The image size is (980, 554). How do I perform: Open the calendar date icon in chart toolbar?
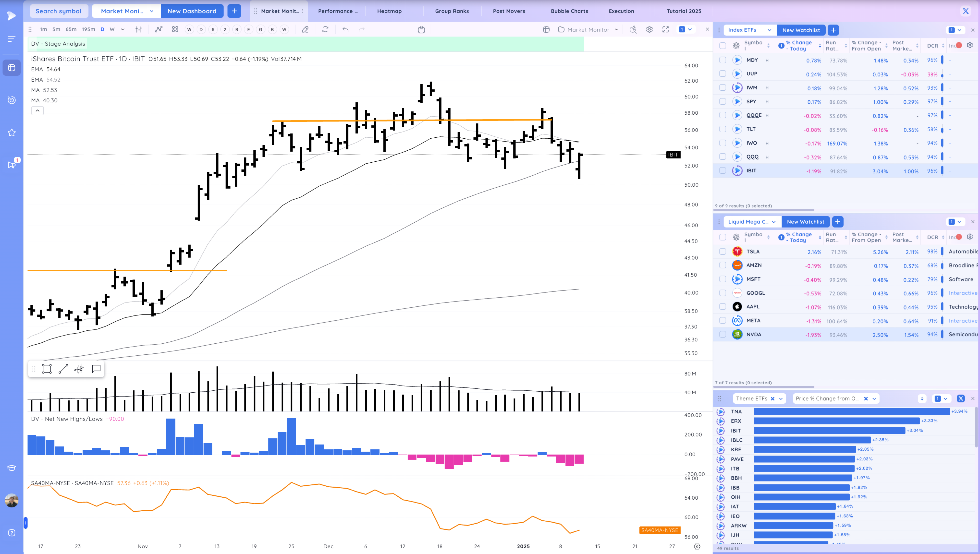tap(421, 30)
